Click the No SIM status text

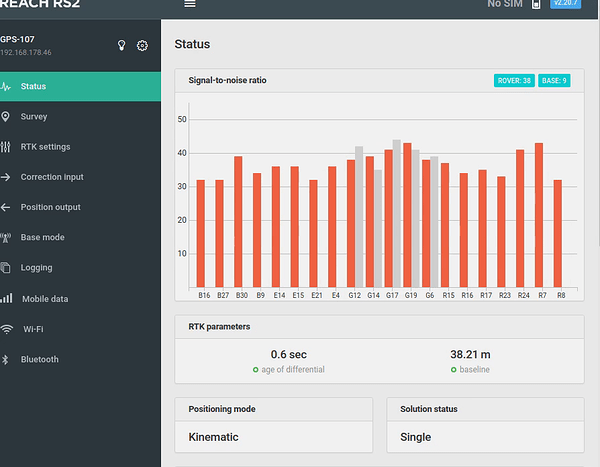point(505,4)
